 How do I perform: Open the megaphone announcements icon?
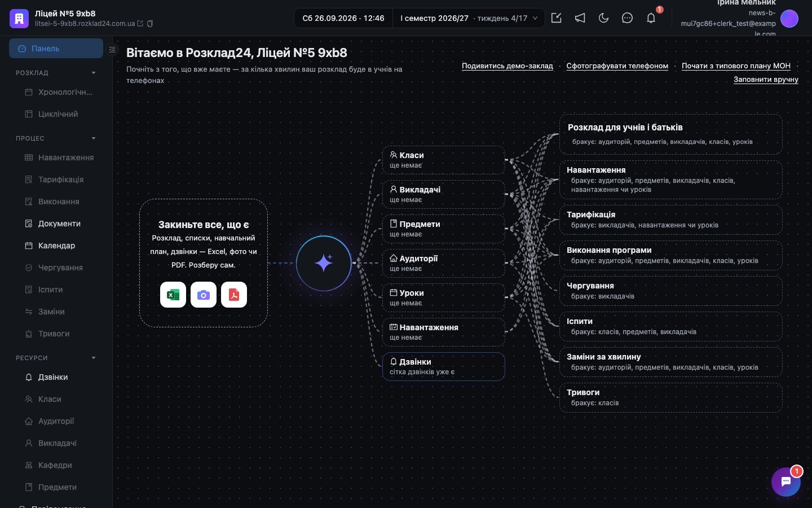(580, 18)
